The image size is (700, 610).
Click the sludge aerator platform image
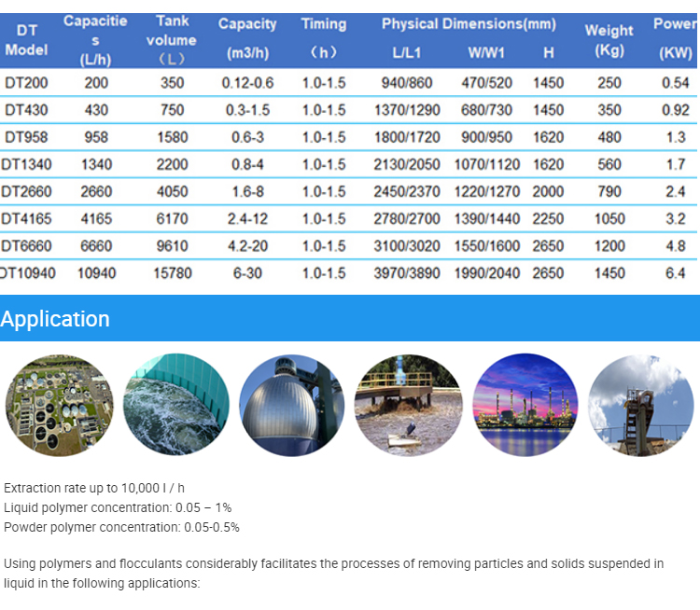(409, 405)
